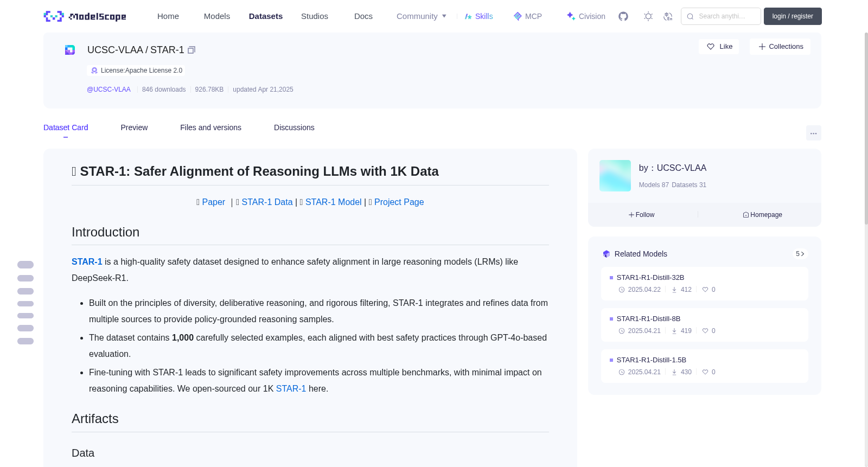This screenshot has height=467, width=868.
Task: Click the Civision star icon
Action: [571, 16]
